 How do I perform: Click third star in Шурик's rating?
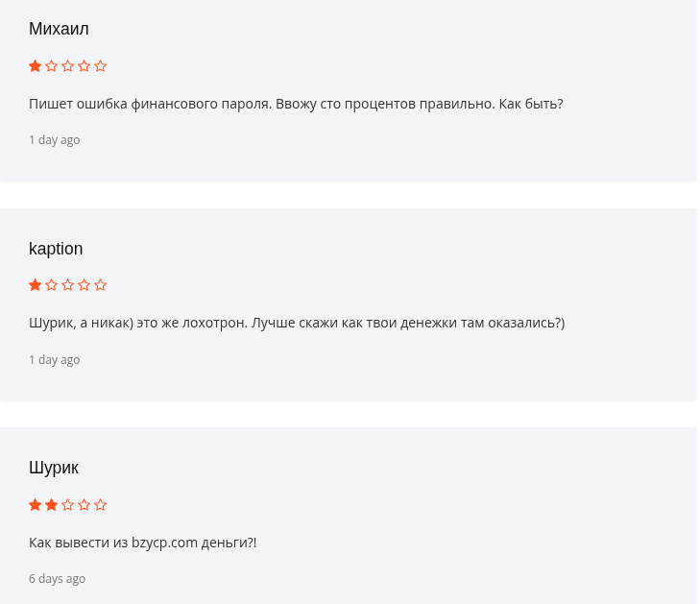click(68, 505)
